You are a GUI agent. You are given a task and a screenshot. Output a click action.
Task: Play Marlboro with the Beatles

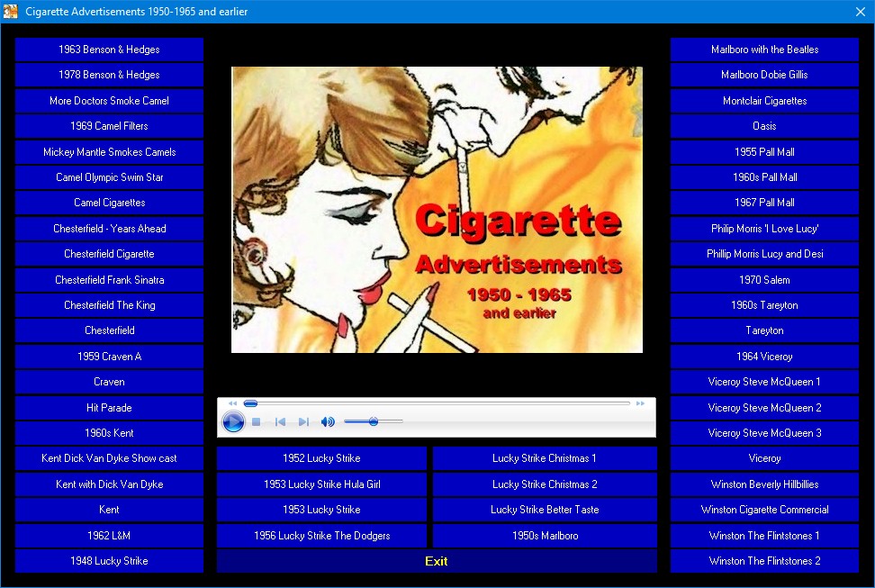(764, 50)
